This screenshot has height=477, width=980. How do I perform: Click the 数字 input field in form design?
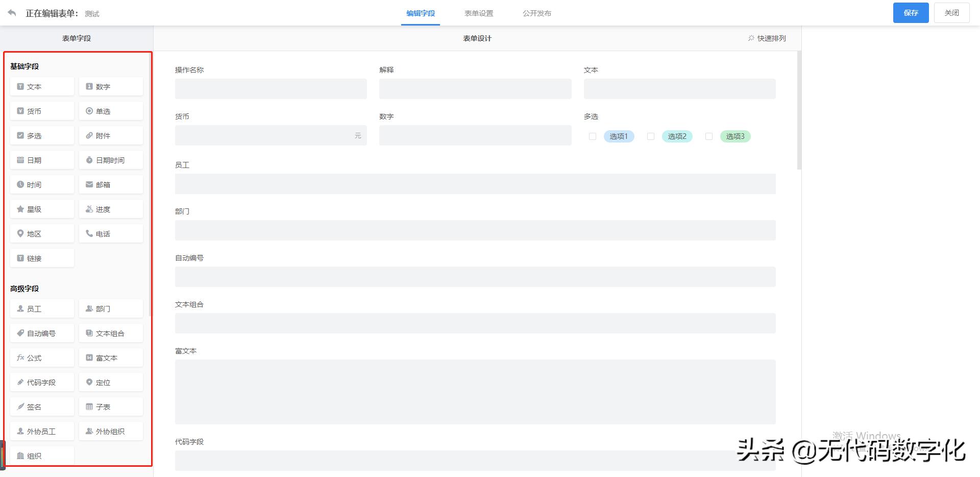pos(475,135)
